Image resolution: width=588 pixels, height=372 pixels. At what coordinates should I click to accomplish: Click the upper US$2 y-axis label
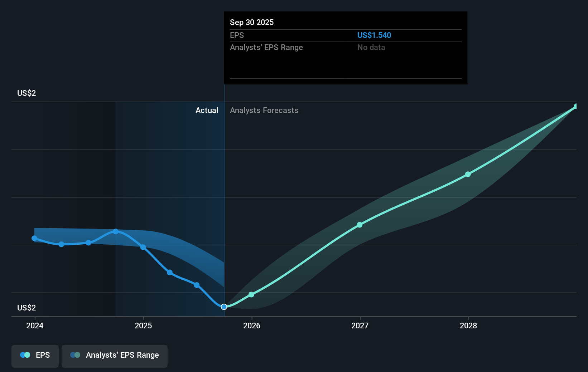[x=26, y=93]
